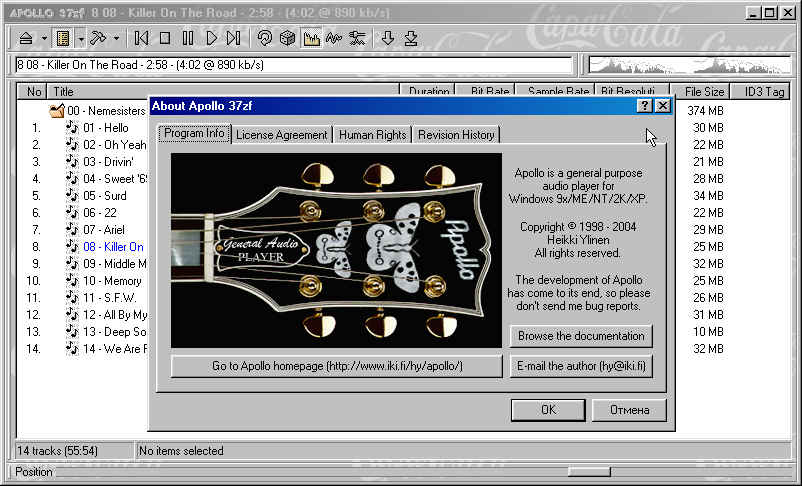This screenshot has height=486, width=802.
Task: Pause the current track
Action: tap(188, 38)
